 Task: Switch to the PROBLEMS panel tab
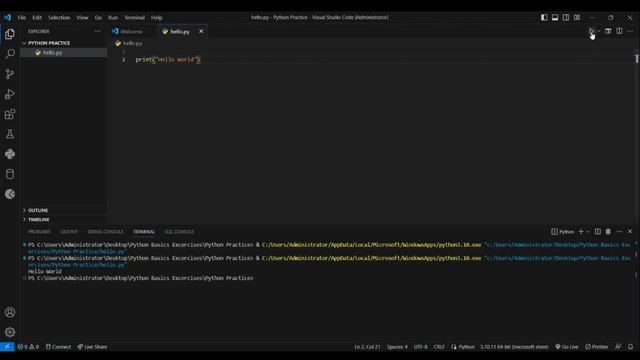pos(40,232)
